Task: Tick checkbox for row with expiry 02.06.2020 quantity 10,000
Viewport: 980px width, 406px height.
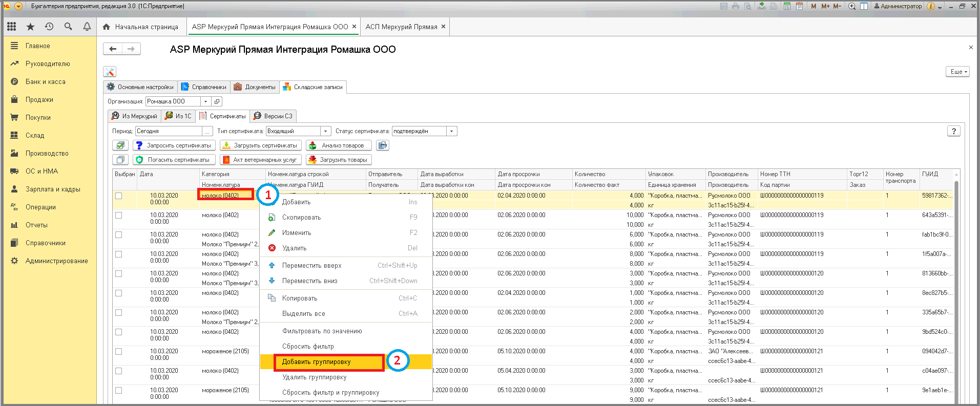Action: [119, 215]
